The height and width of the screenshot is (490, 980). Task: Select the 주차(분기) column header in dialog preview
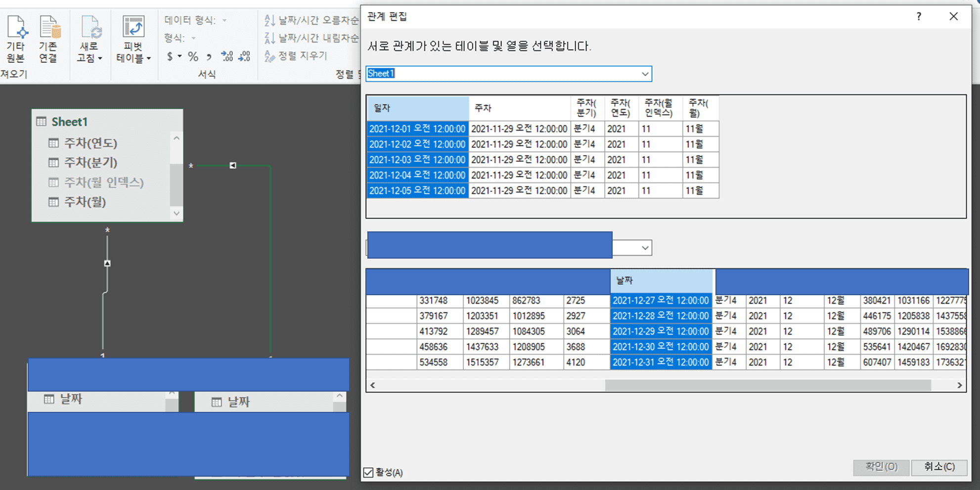click(587, 108)
